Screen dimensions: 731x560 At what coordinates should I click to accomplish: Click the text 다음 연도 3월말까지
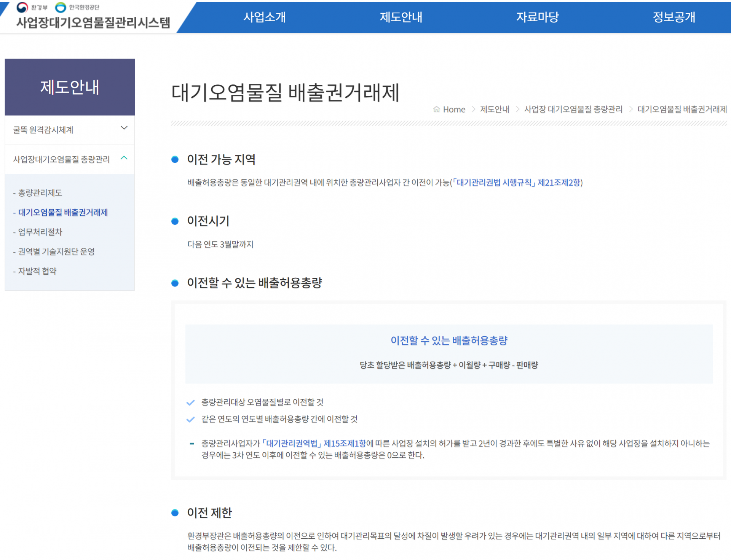pyautogui.click(x=220, y=244)
